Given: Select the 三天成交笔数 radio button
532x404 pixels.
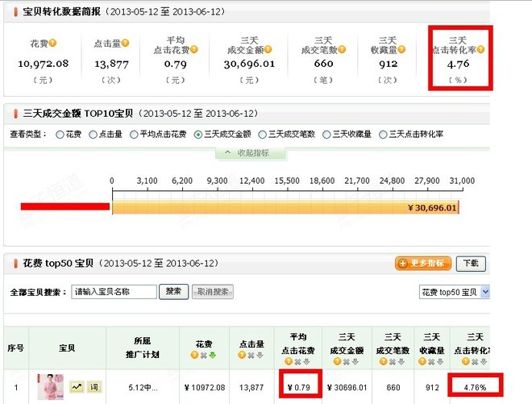Looking at the screenshot, I should pos(262,135).
